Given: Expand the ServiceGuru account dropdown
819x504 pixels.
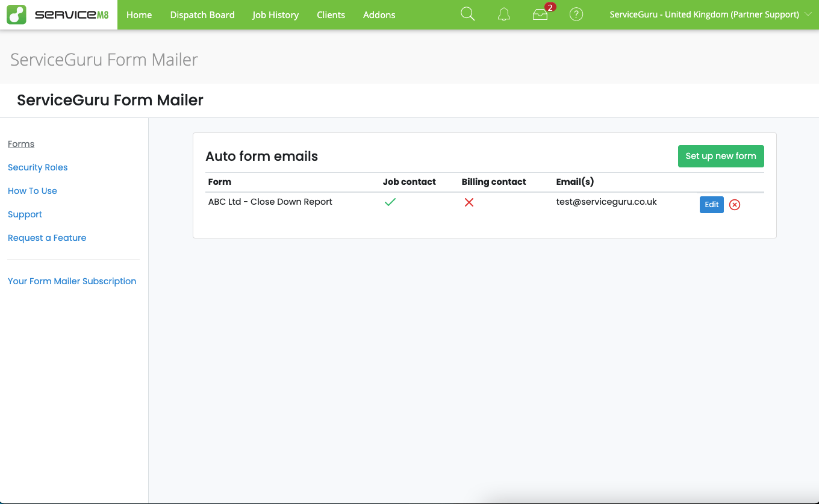Looking at the screenshot, I should pos(711,14).
